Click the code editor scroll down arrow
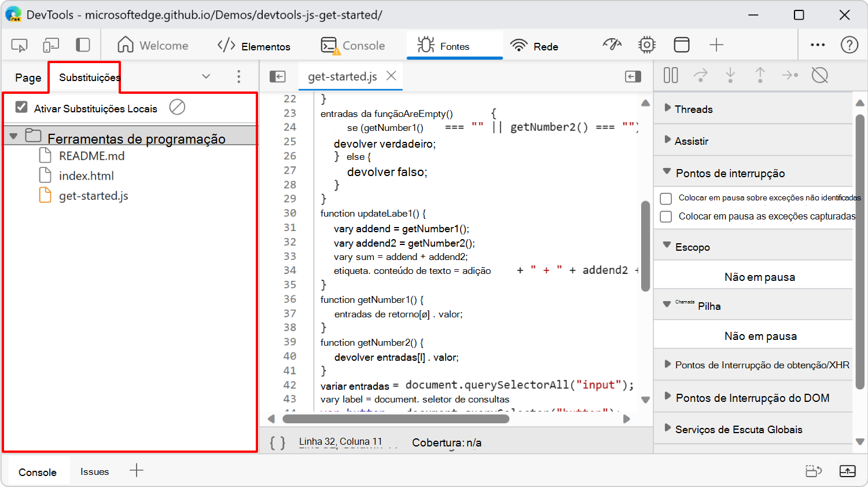Viewport: 868px width, 487px height. [646, 400]
